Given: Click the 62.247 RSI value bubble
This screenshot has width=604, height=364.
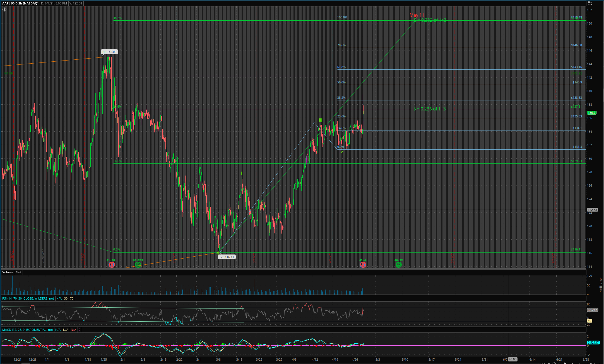Looking at the screenshot, I should 592,310.
